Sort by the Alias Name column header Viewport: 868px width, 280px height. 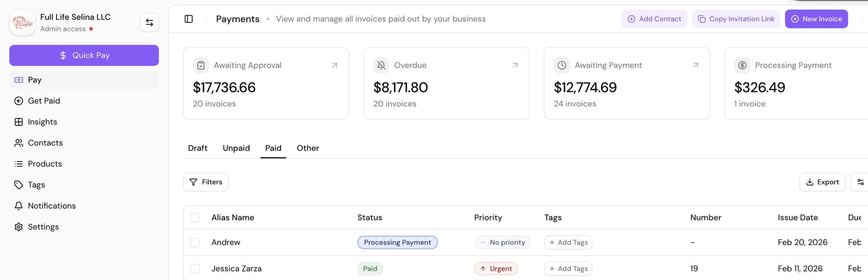click(x=233, y=218)
